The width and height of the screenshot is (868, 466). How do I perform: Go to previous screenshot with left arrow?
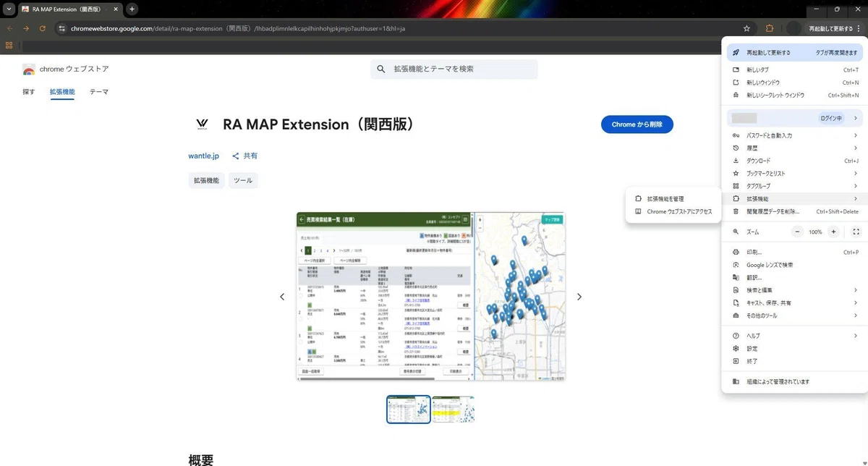click(x=283, y=297)
